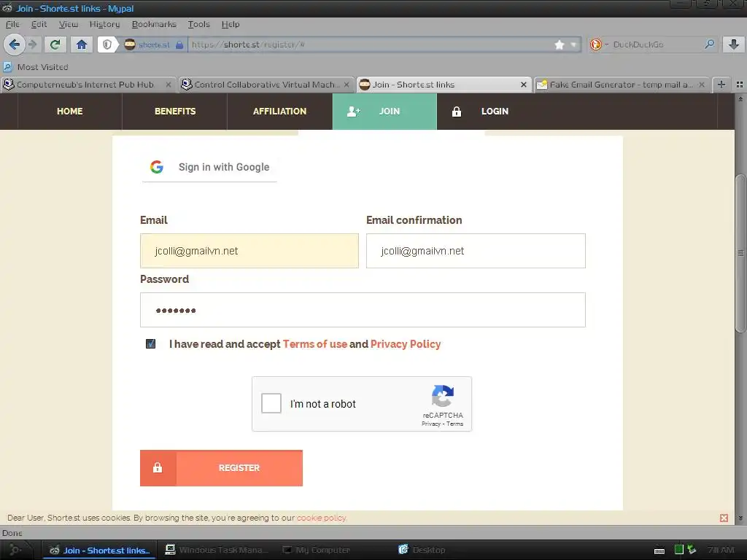Image resolution: width=747 pixels, height=560 pixels.
Task: Go forward using the browser forward arrow
Action: pos(32,44)
